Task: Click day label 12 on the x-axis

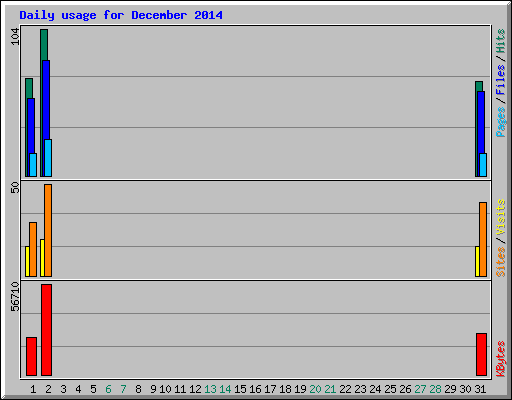Action: click(x=195, y=389)
